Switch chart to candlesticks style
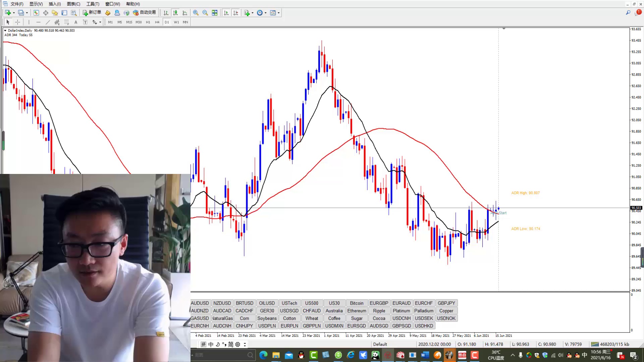 coord(175,13)
